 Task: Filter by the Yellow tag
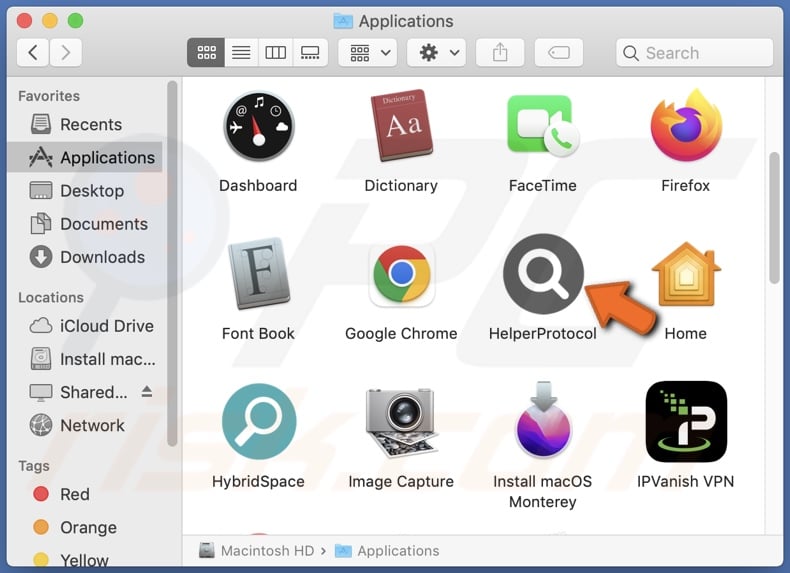click(84, 559)
